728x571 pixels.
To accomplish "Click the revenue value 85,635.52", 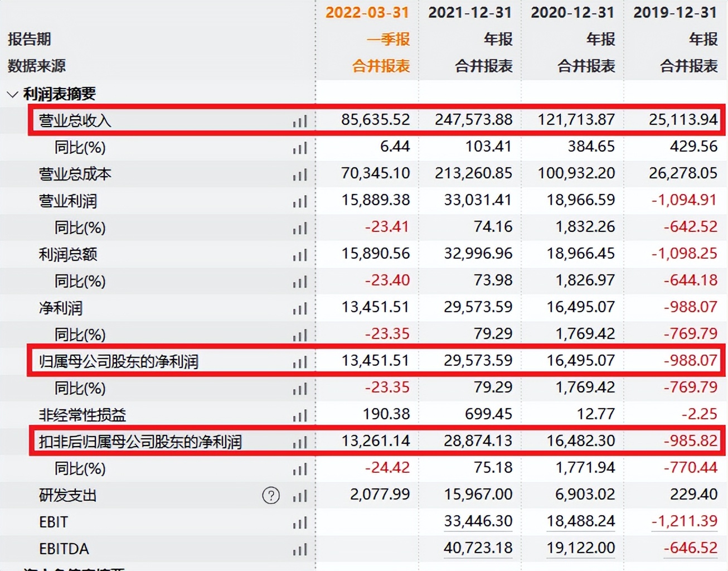I will 376,119.
